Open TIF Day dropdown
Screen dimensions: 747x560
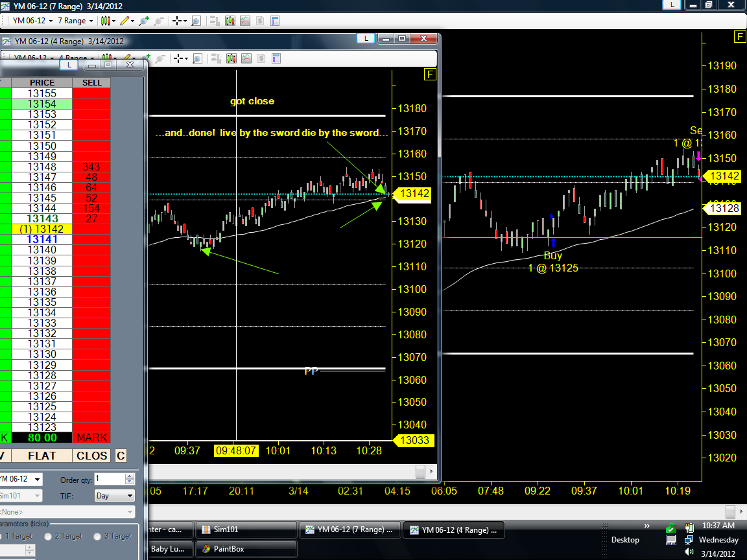tap(114, 496)
